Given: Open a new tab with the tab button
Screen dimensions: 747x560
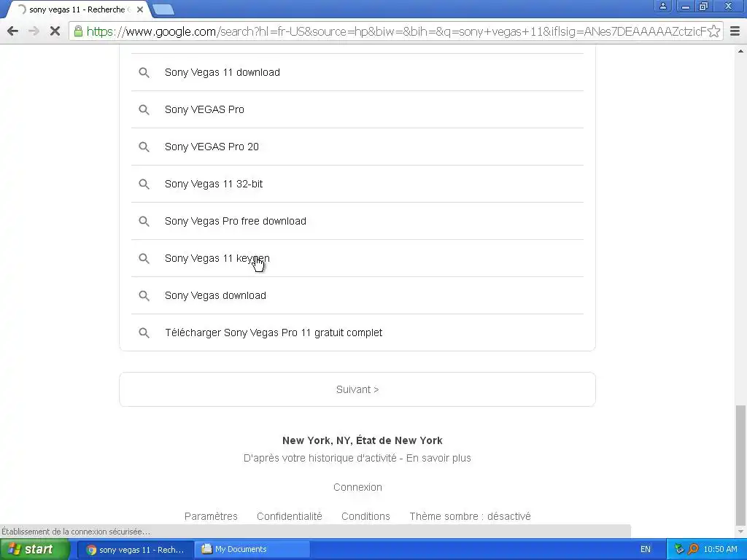Looking at the screenshot, I should (163, 9).
